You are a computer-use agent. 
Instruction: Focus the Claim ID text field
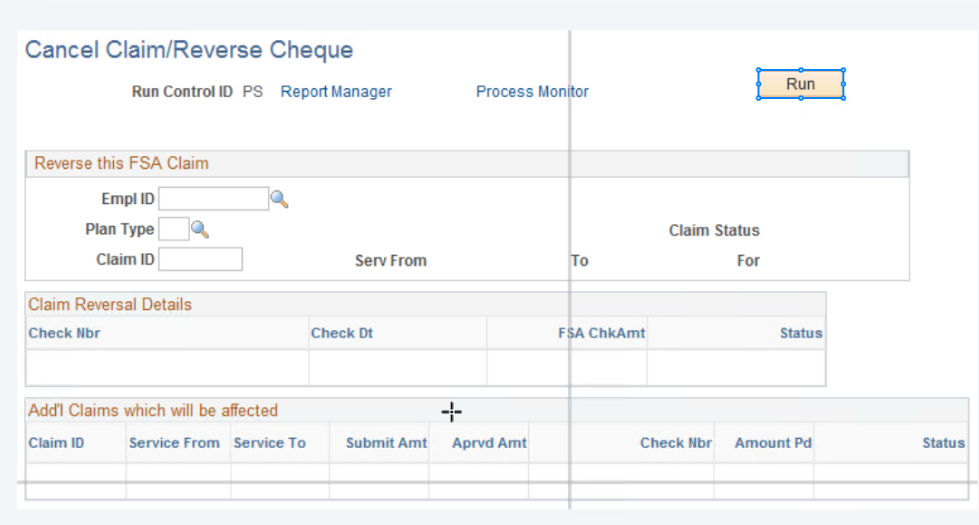pos(200,260)
